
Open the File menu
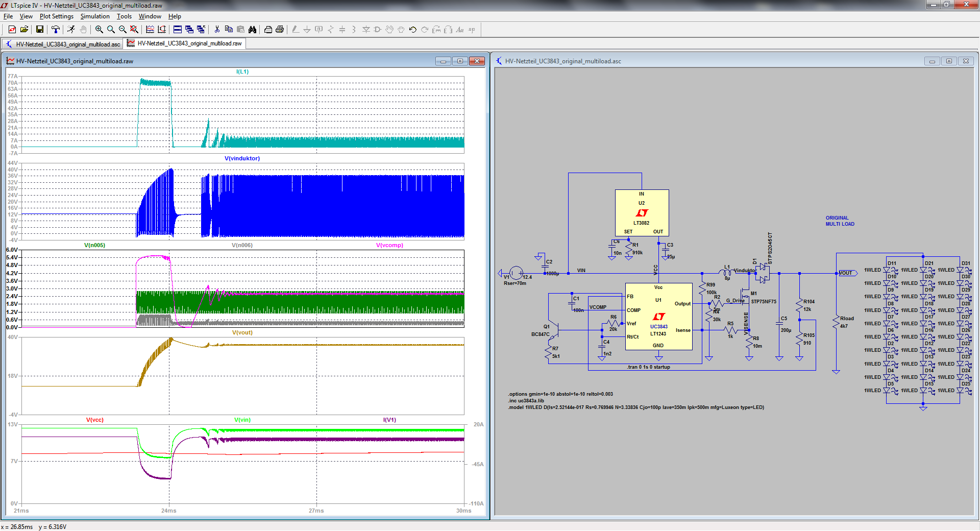pos(8,16)
